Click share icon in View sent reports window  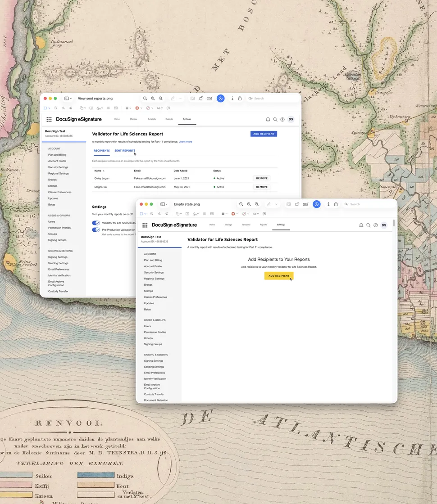240,99
